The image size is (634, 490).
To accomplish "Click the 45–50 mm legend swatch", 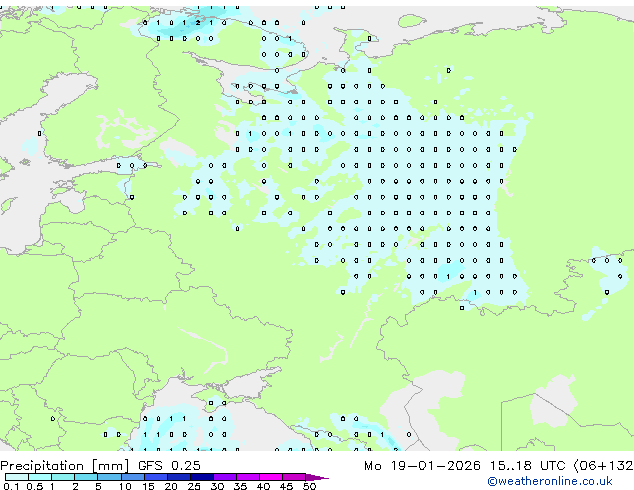I will click(294, 477).
